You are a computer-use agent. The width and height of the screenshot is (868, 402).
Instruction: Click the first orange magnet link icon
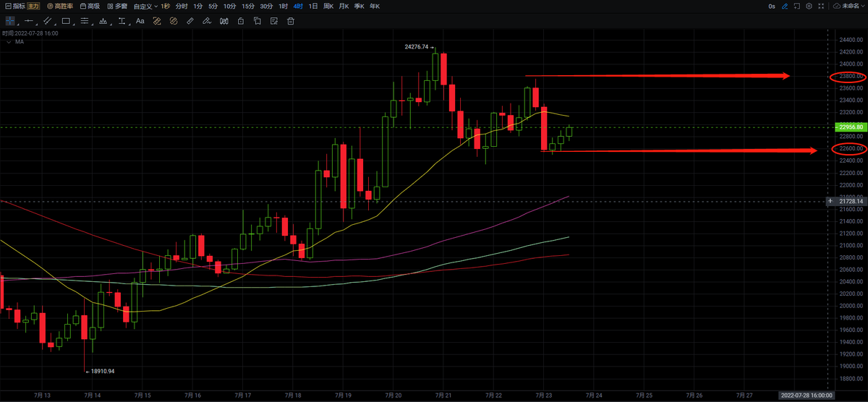(x=157, y=21)
